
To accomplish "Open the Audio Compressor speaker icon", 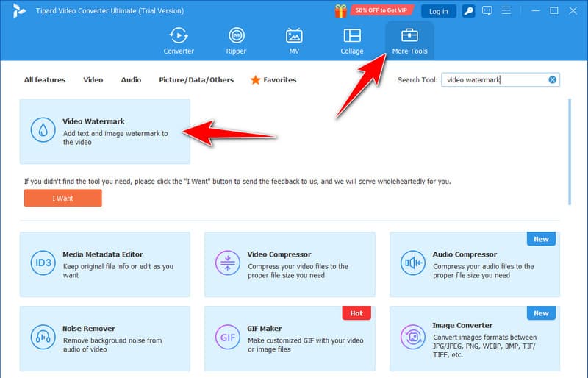I will (413, 263).
